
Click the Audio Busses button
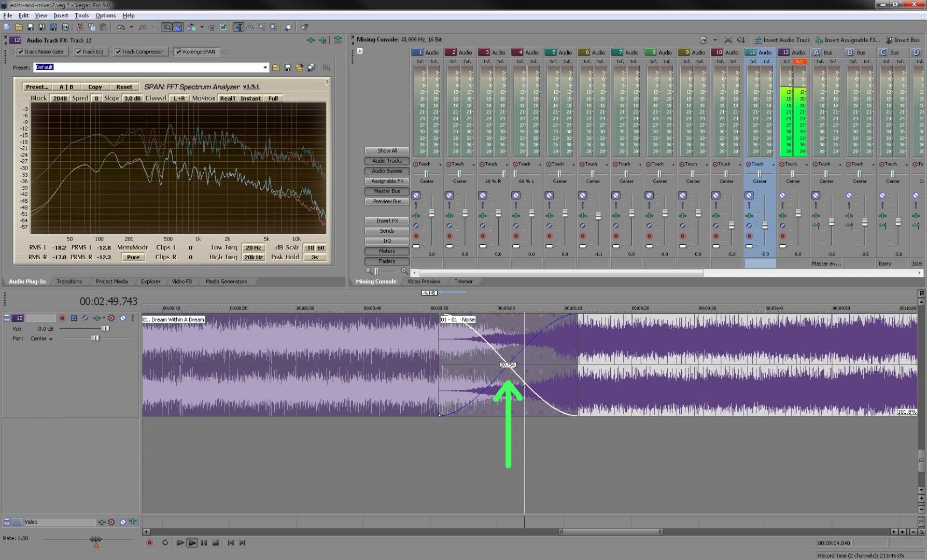coord(387,171)
